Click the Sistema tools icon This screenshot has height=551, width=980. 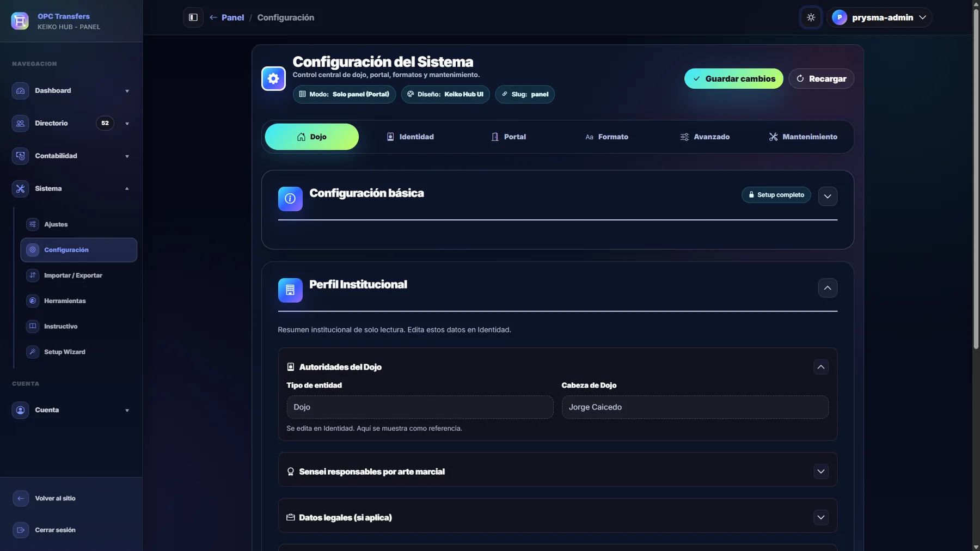pos(21,189)
